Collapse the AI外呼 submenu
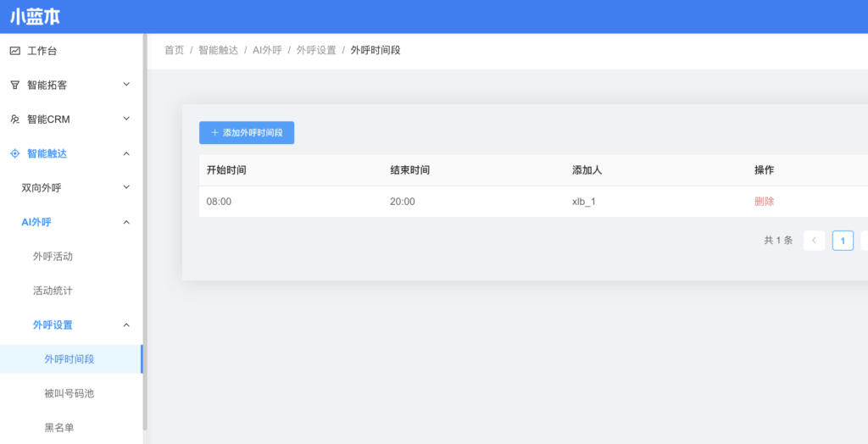This screenshot has height=444, width=868. [126, 222]
